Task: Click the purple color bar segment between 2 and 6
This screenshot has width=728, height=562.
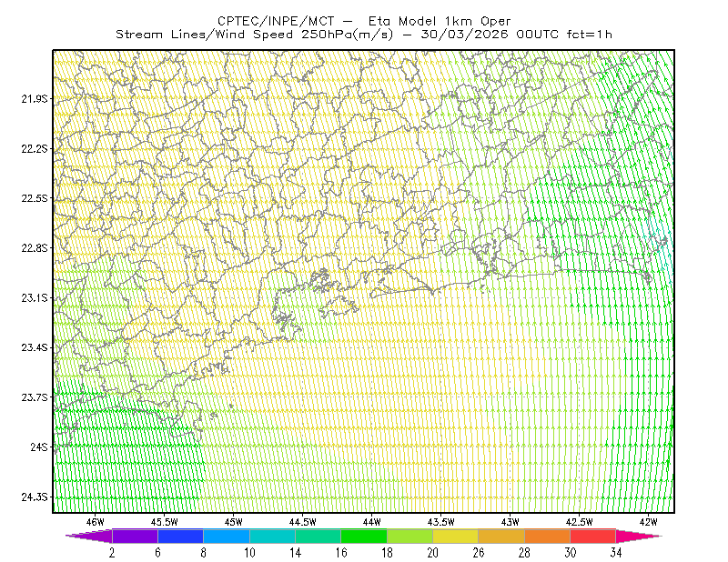Action: [135, 536]
